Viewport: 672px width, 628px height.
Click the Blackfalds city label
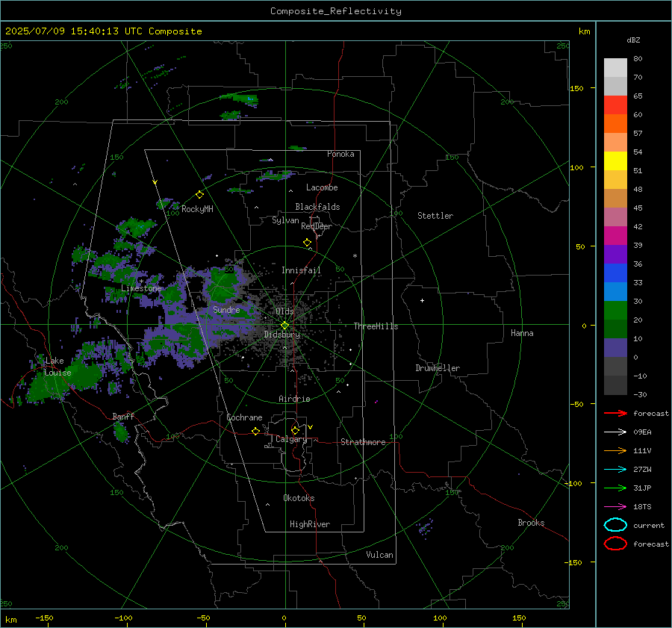[317, 207]
